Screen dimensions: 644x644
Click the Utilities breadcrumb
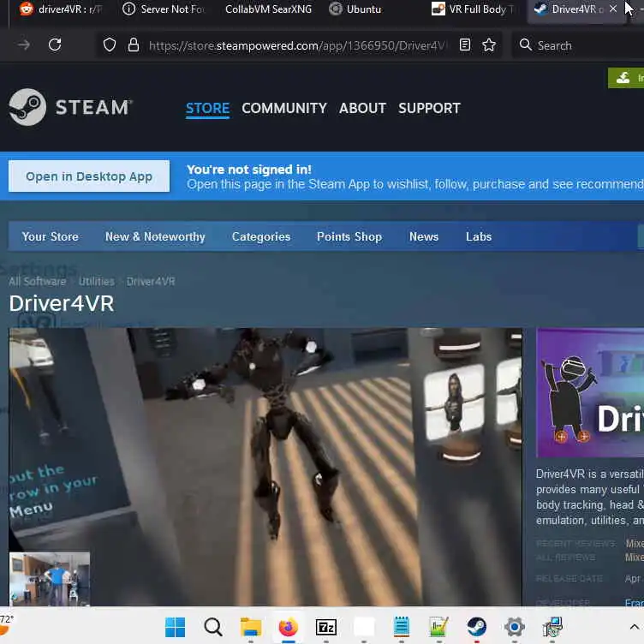pyautogui.click(x=97, y=282)
